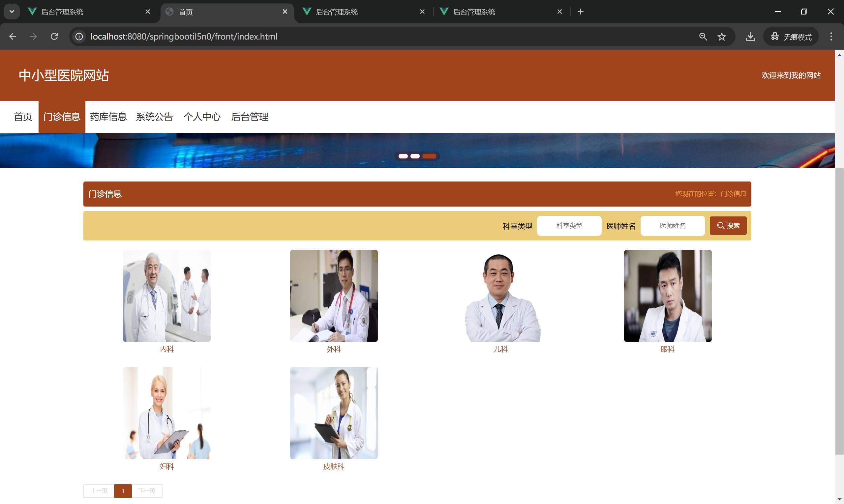Close the last 后台管理系统 tab
The height and width of the screenshot is (504, 844).
[x=559, y=12]
